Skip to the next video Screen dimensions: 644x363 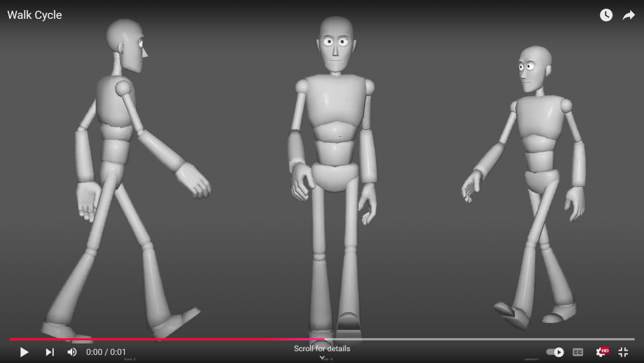coord(49,352)
